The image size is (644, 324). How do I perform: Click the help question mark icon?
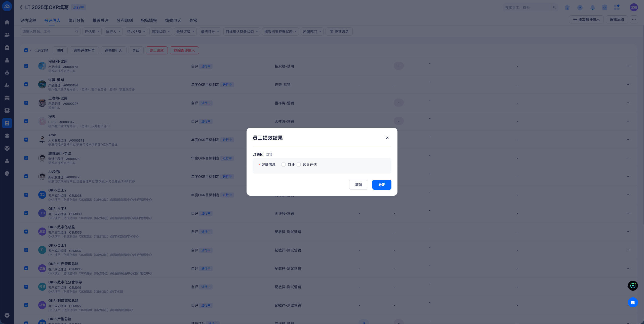pyautogui.click(x=580, y=8)
